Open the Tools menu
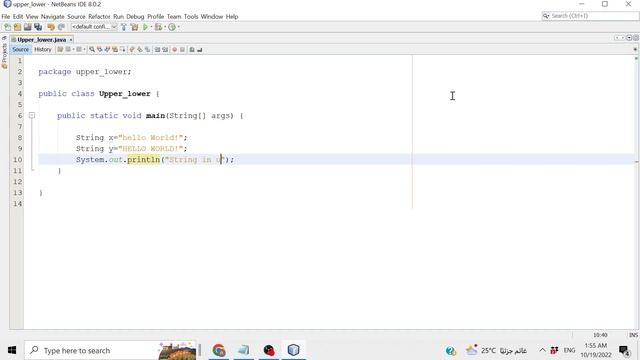This screenshot has width=640, height=360. pos(191,17)
